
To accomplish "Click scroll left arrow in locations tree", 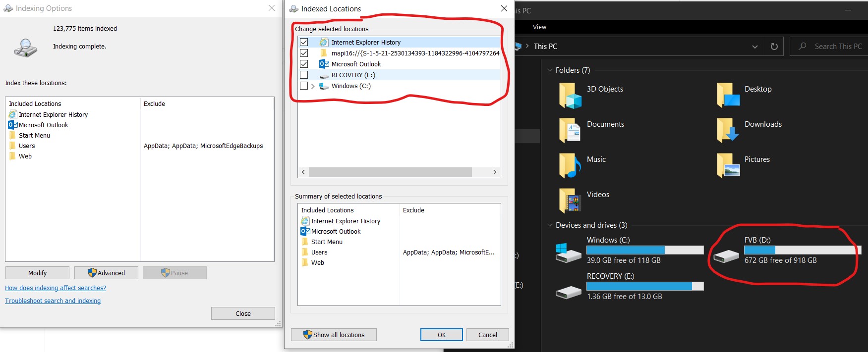I will pos(303,172).
